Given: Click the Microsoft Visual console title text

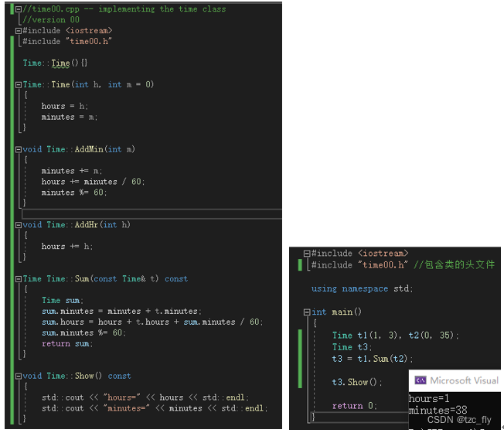Looking at the screenshot, I should tap(464, 380).
